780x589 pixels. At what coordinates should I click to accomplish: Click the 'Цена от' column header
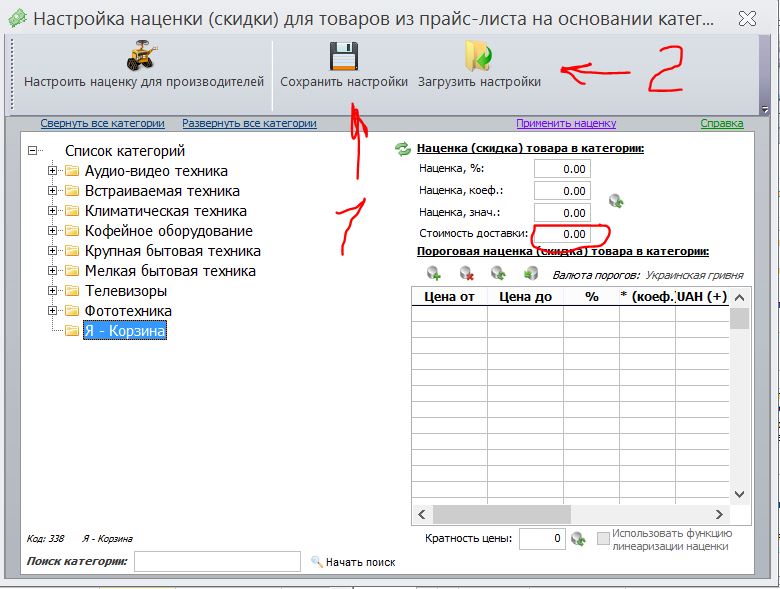[450, 297]
